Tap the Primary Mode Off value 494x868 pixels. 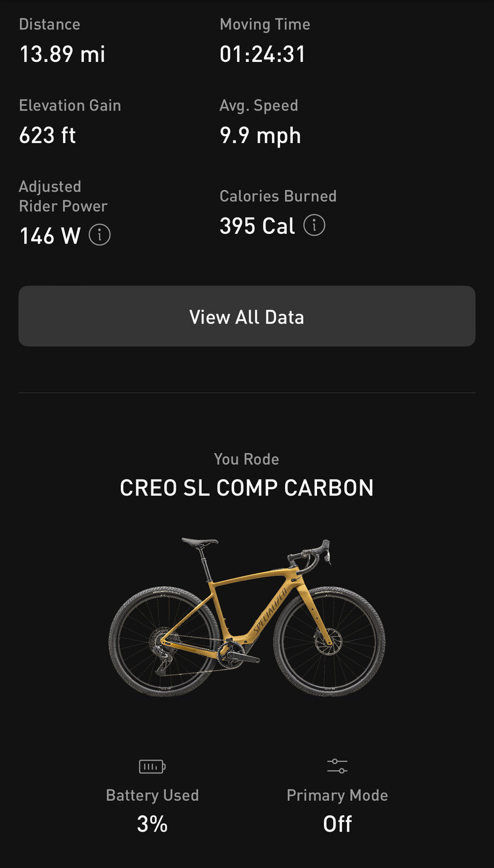click(x=337, y=823)
